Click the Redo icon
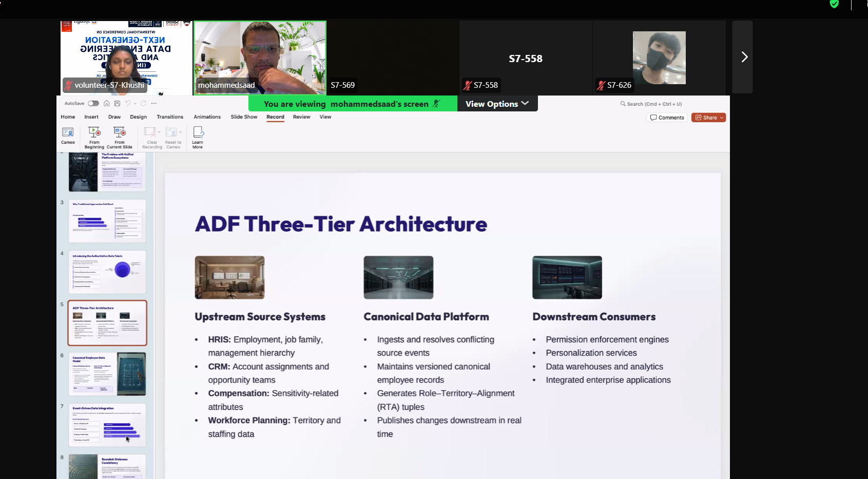 click(144, 103)
